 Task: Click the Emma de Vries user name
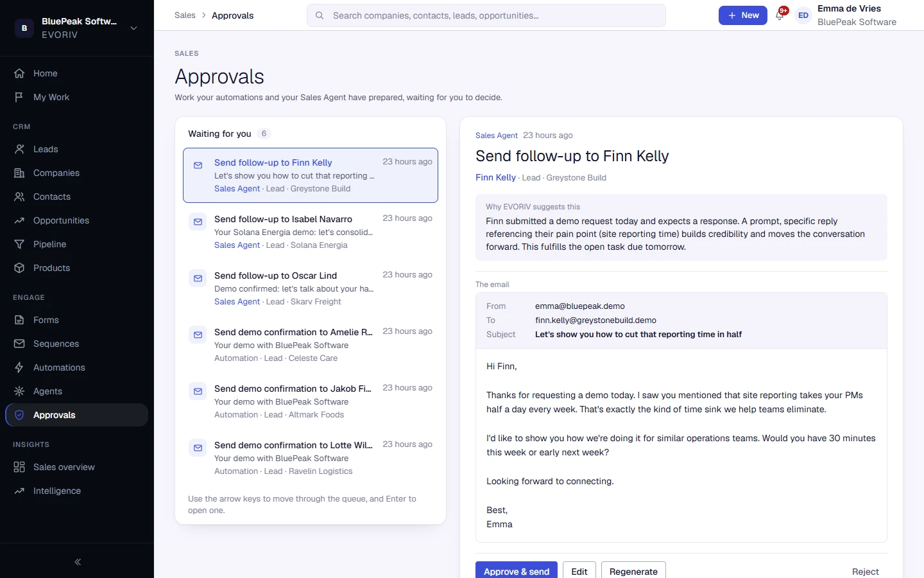coord(849,9)
